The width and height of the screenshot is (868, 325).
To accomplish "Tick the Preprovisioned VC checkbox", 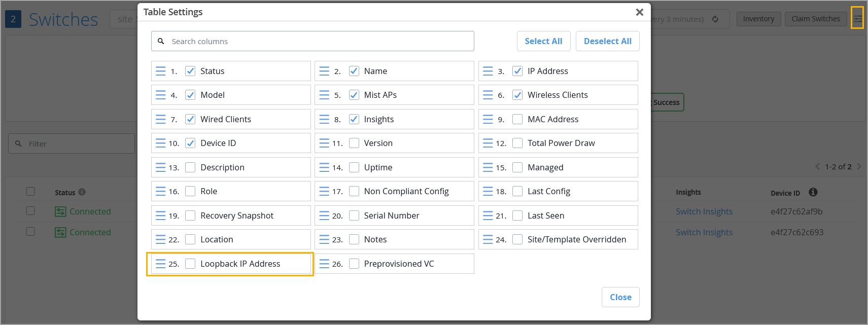I will click(x=354, y=264).
